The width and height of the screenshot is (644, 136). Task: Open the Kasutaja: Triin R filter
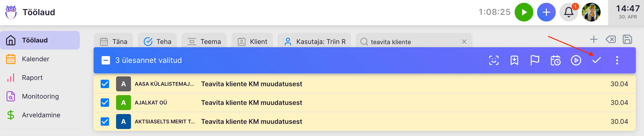click(315, 42)
